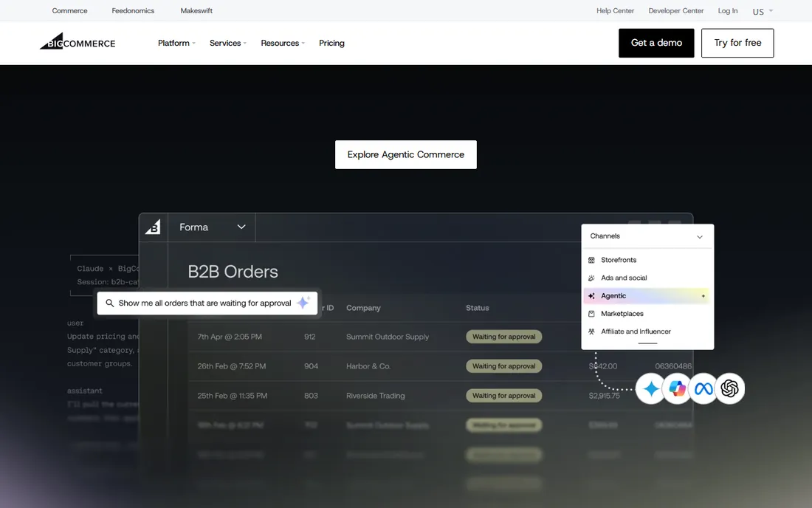This screenshot has width=812, height=508.
Task: Click order ID 912
Action: point(310,337)
